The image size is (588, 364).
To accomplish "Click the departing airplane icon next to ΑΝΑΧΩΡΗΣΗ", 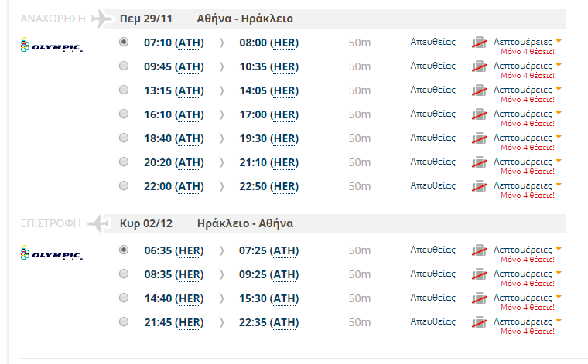I will [101, 19].
